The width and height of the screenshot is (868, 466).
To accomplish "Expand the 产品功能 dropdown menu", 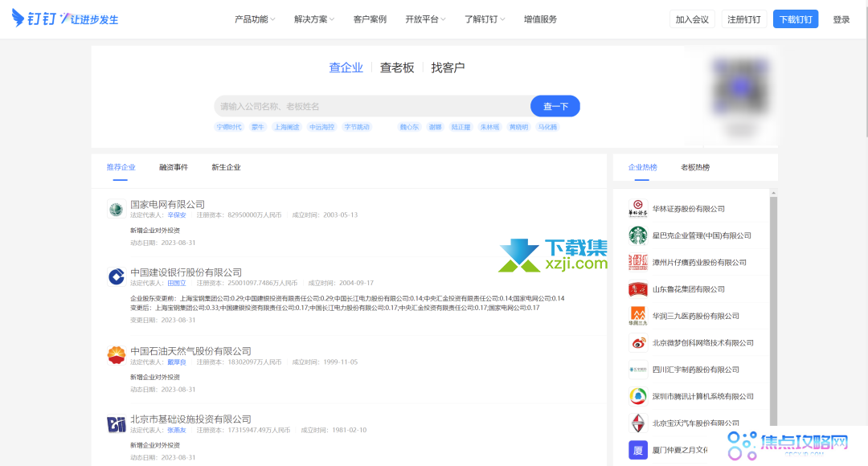I will pyautogui.click(x=255, y=19).
